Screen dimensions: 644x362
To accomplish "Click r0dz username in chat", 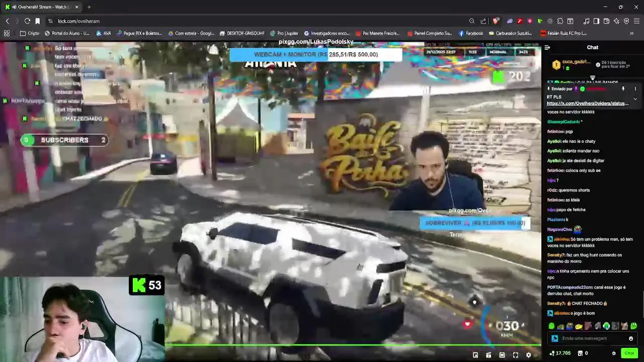I will [x=552, y=190].
